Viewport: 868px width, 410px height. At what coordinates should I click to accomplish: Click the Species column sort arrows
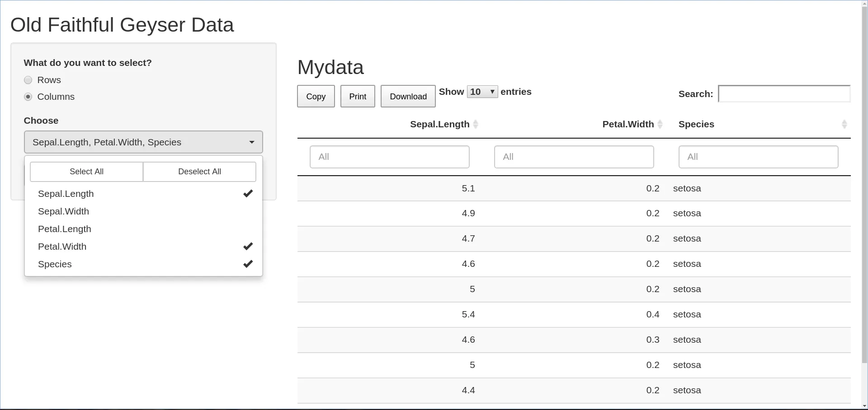[844, 124]
